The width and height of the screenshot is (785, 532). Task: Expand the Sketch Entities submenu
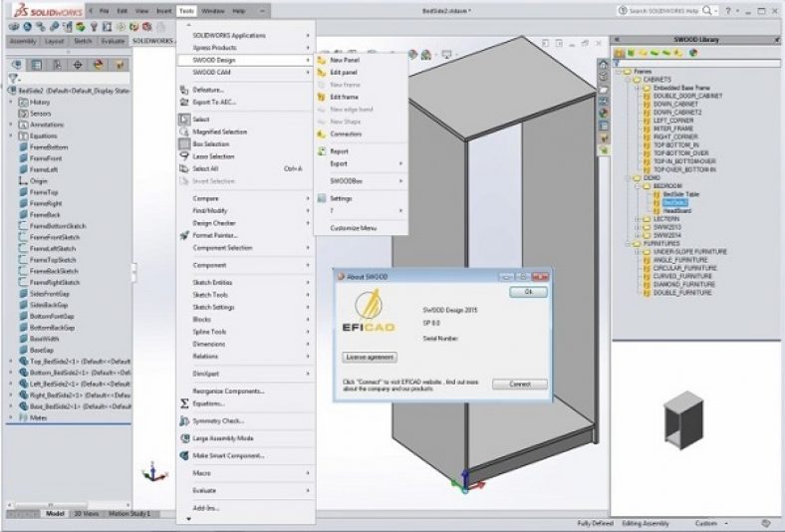click(x=245, y=283)
